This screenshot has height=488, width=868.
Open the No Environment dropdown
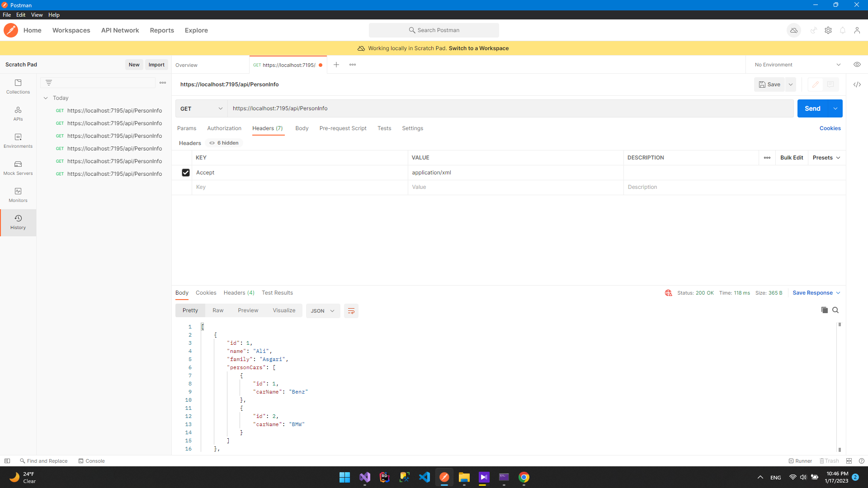(797, 65)
